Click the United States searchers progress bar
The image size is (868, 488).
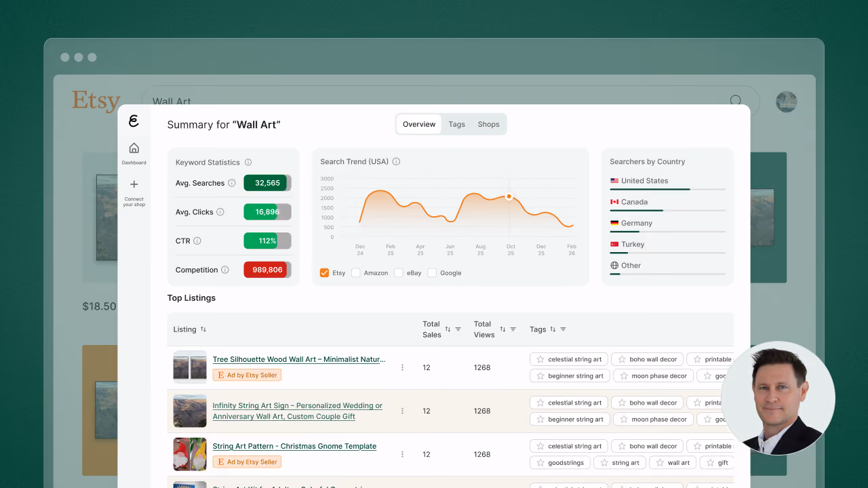pyautogui.click(x=668, y=189)
